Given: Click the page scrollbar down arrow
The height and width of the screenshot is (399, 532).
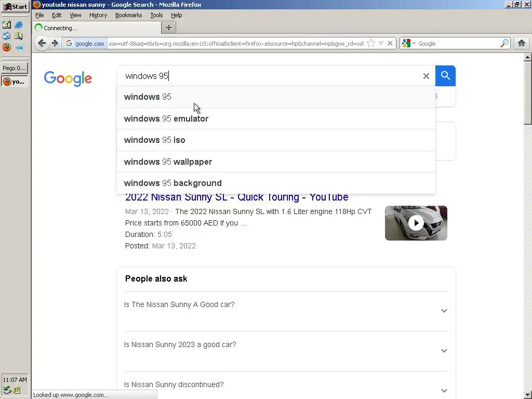Looking at the screenshot, I should (527, 395).
